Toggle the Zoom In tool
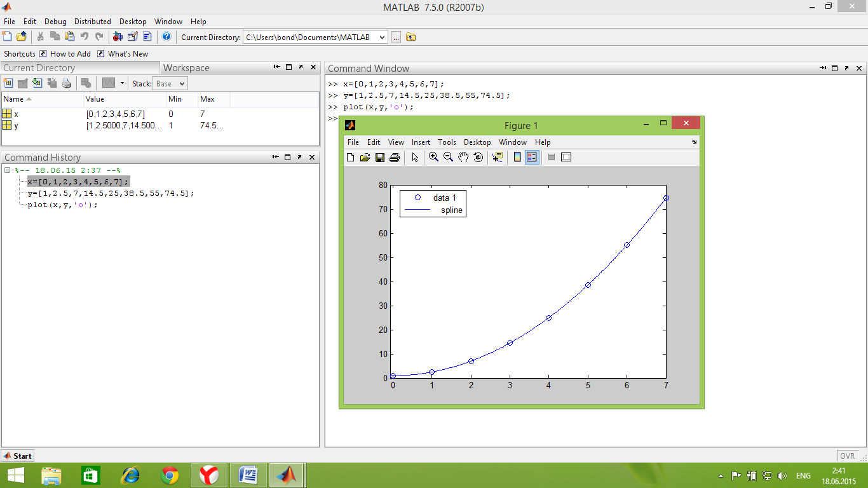 tap(433, 157)
